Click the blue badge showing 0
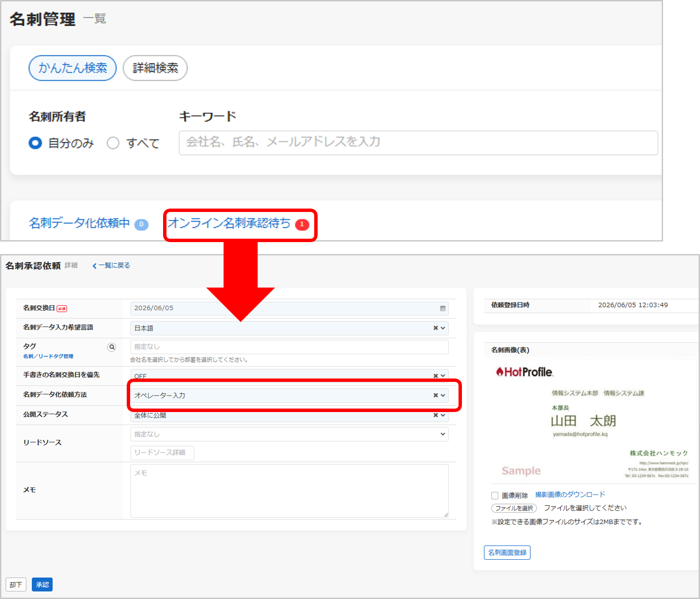This screenshot has width=700, height=599. point(141,224)
